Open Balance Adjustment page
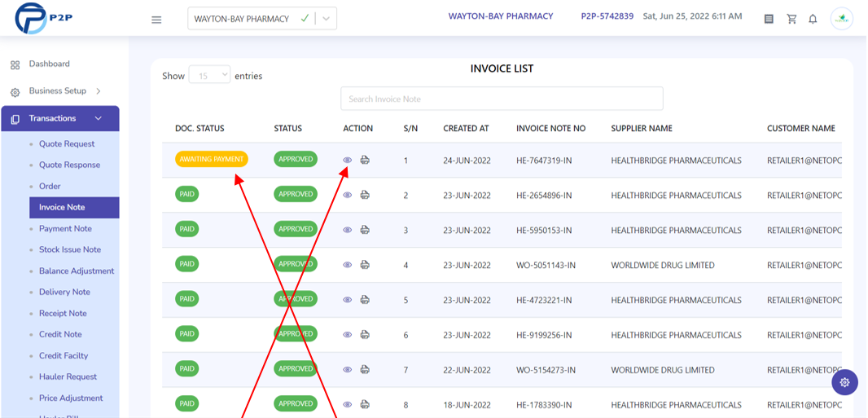Viewport: 868px width, 418px height. pos(77,271)
